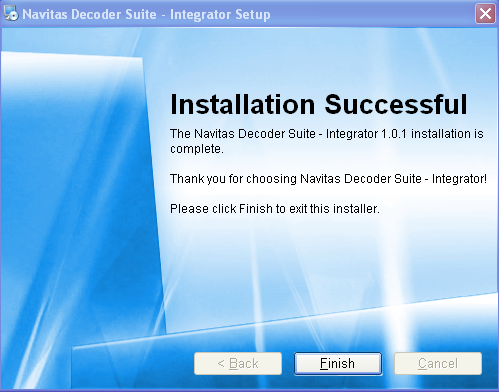Click The Navitas Decoder Suite paragraph start
The width and height of the screenshot is (499, 392).
click(243, 134)
